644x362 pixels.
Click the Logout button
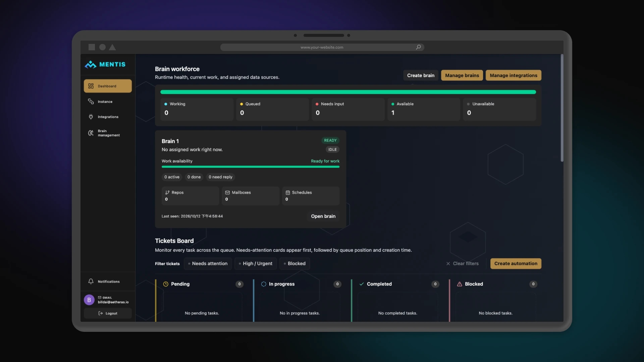click(108, 313)
